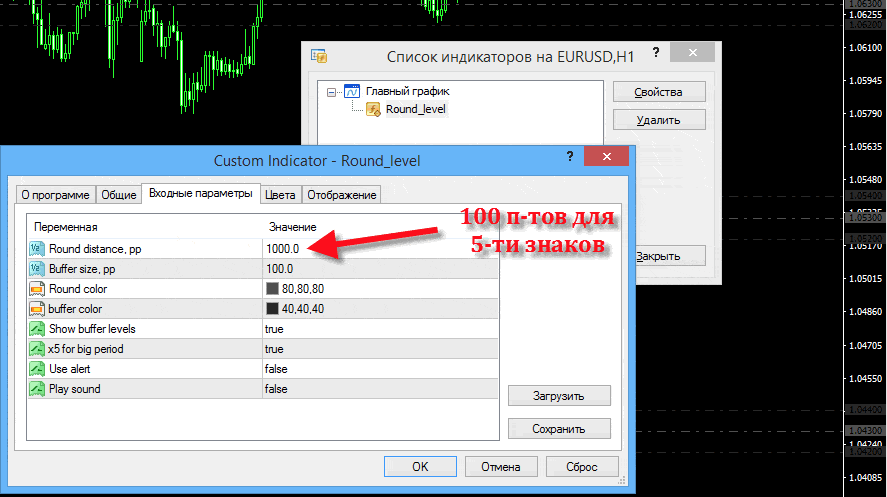Open the Round color value dropdown
This screenshot has height=497, width=887.
(380, 288)
